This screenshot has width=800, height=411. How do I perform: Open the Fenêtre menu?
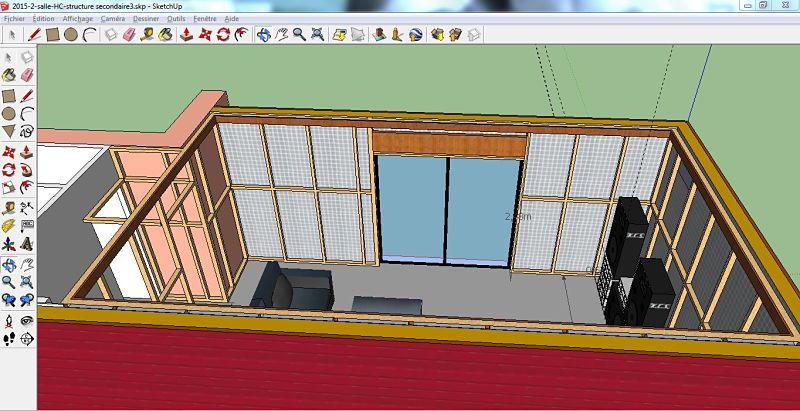pos(207,18)
